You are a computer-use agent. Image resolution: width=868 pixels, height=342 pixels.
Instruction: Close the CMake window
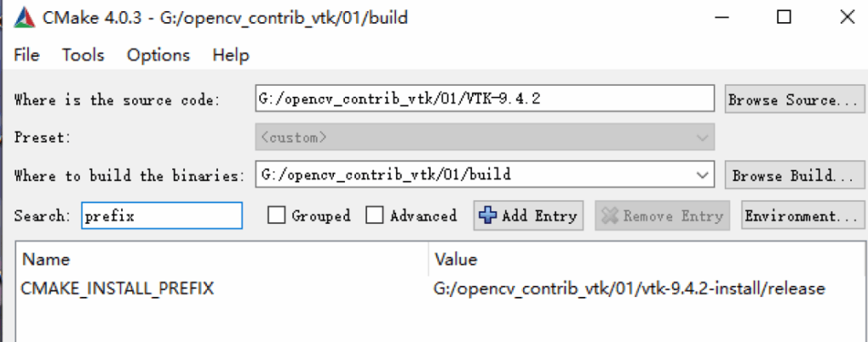point(847,18)
